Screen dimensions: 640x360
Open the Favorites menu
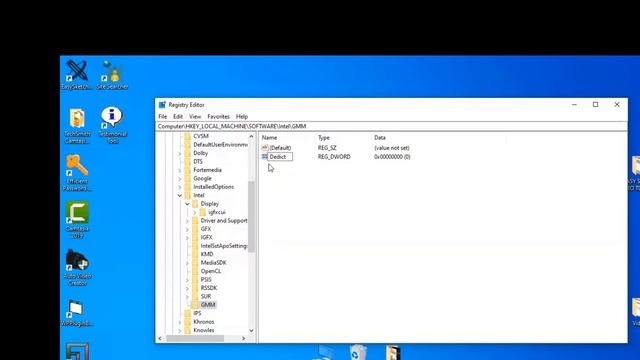pos(218,116)
